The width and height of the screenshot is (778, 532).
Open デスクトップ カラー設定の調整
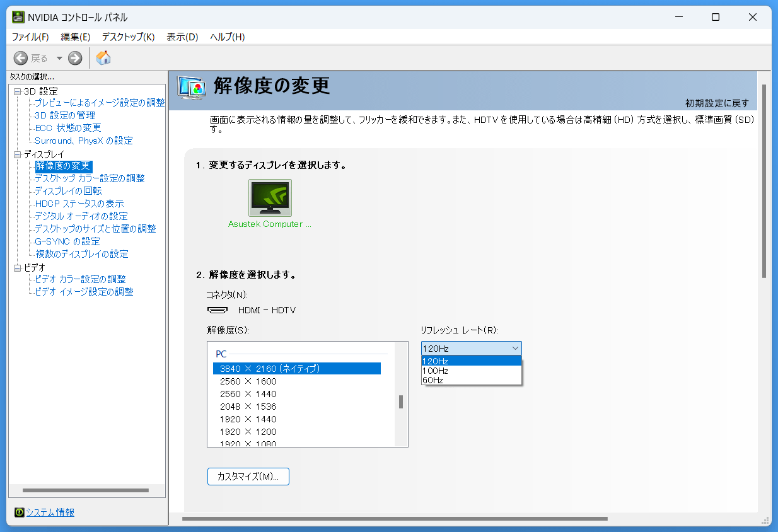pyautogui.click(x=90, y=178)
